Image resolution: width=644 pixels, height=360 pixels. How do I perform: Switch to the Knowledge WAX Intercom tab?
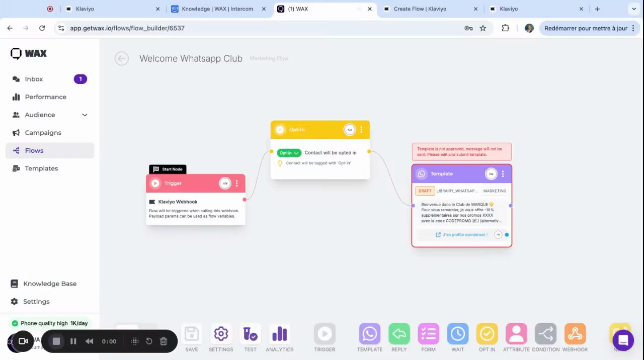point(217,9)
